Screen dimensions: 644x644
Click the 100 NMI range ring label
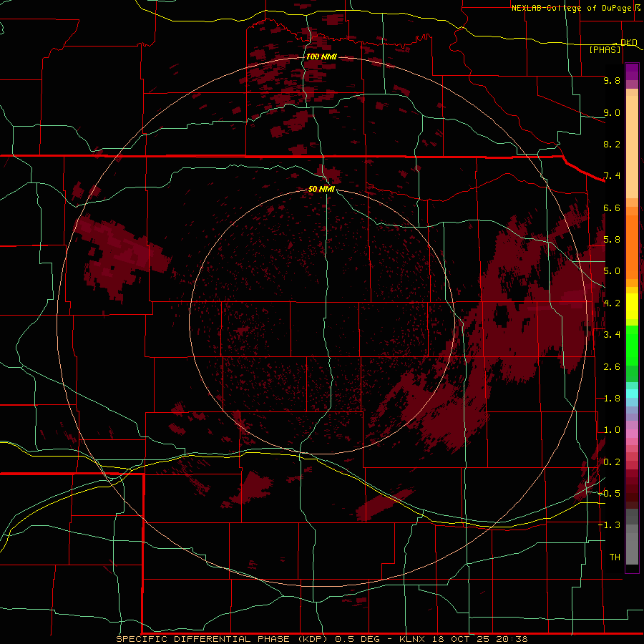[321, 57]
